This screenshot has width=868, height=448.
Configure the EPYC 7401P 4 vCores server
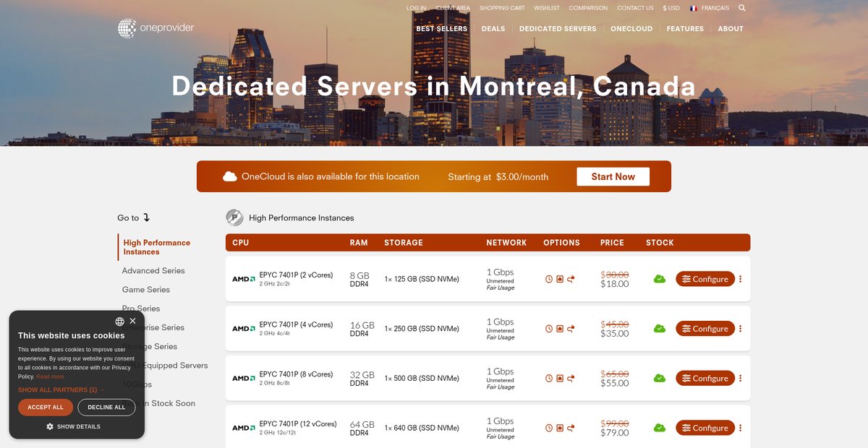point(705,329)
